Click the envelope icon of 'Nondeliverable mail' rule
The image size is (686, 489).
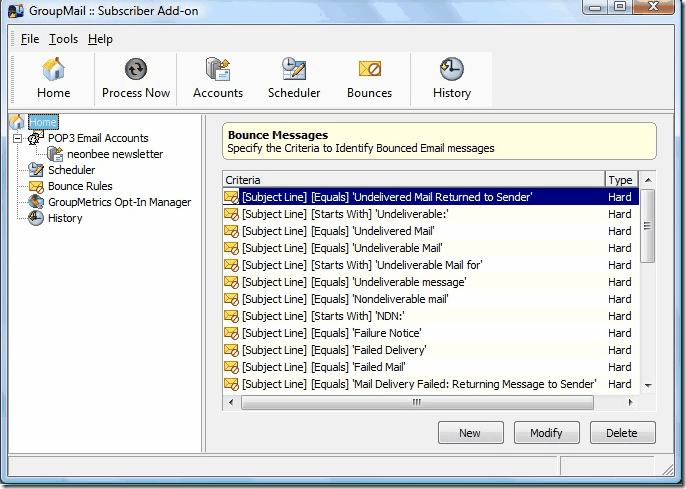[x=231, y=299]
